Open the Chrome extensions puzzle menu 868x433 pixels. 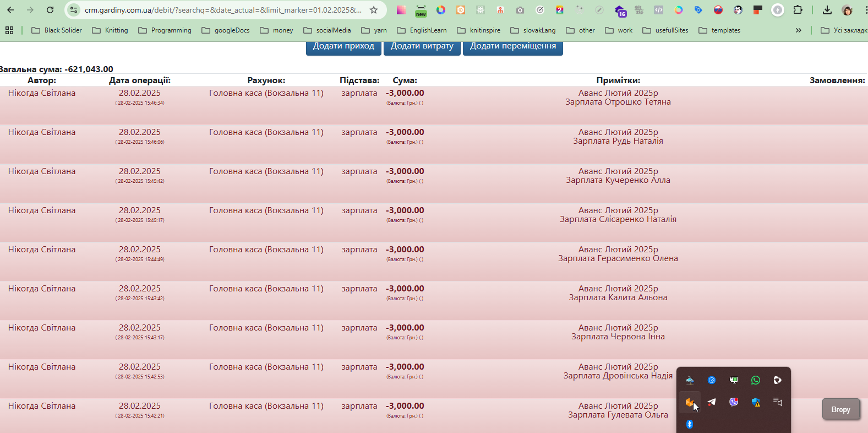798,10
